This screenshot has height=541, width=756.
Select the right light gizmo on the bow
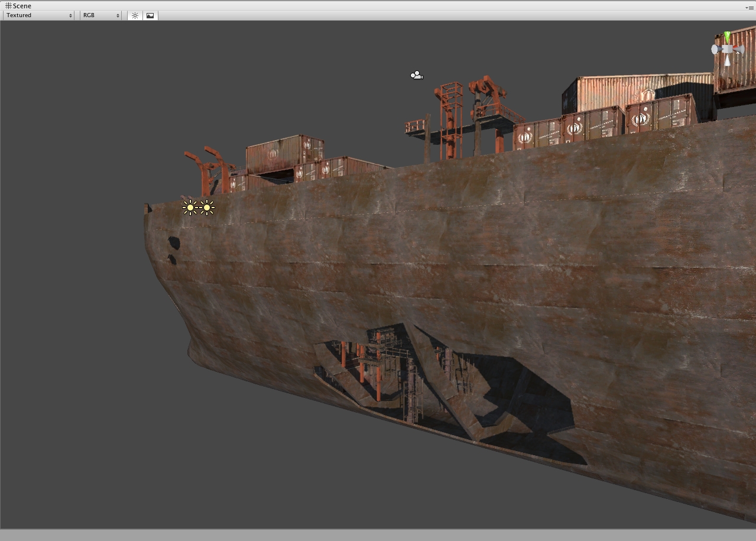[x=207, y=208]
